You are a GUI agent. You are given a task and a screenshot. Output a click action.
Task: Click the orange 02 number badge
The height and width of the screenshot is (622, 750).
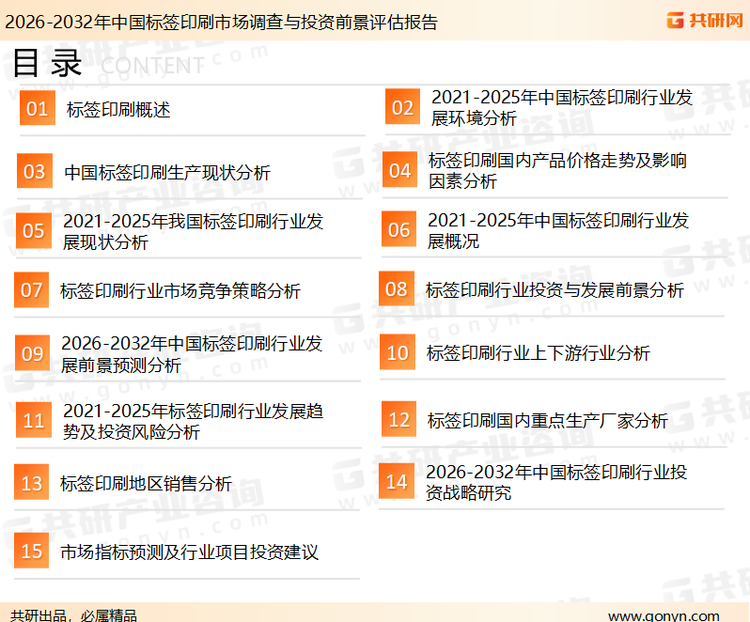(403, 107)
